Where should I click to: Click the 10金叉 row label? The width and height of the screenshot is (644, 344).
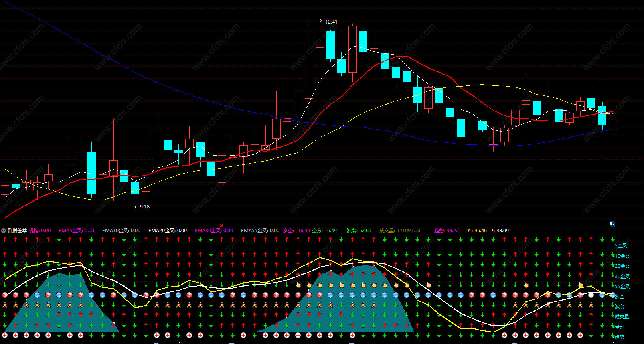tap(622, 256)
